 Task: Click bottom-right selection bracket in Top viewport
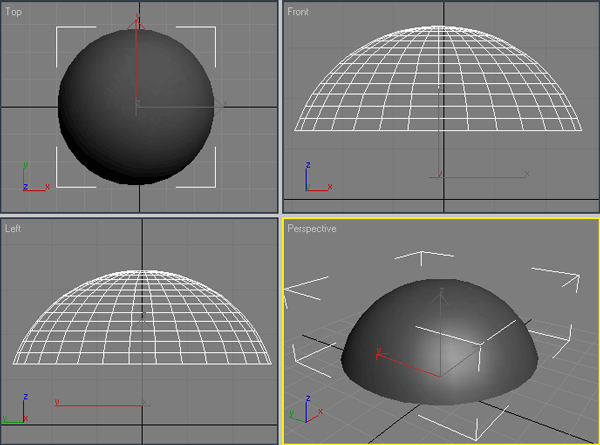209,180
